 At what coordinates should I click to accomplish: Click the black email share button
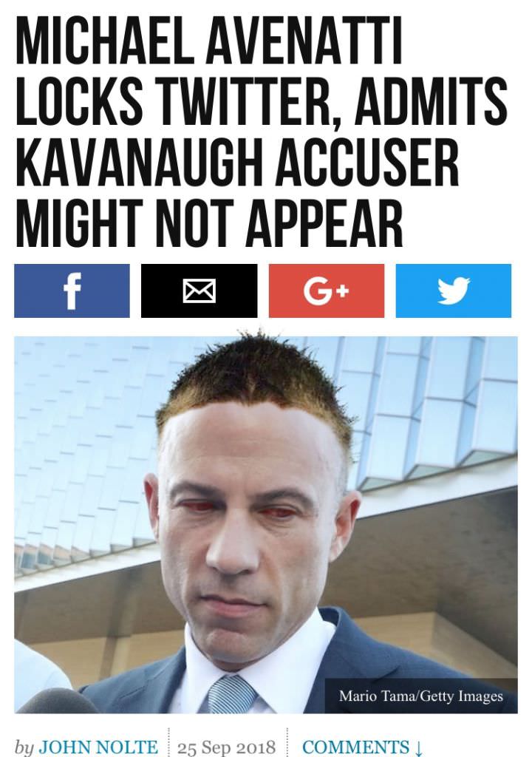[x=199, y=291]
